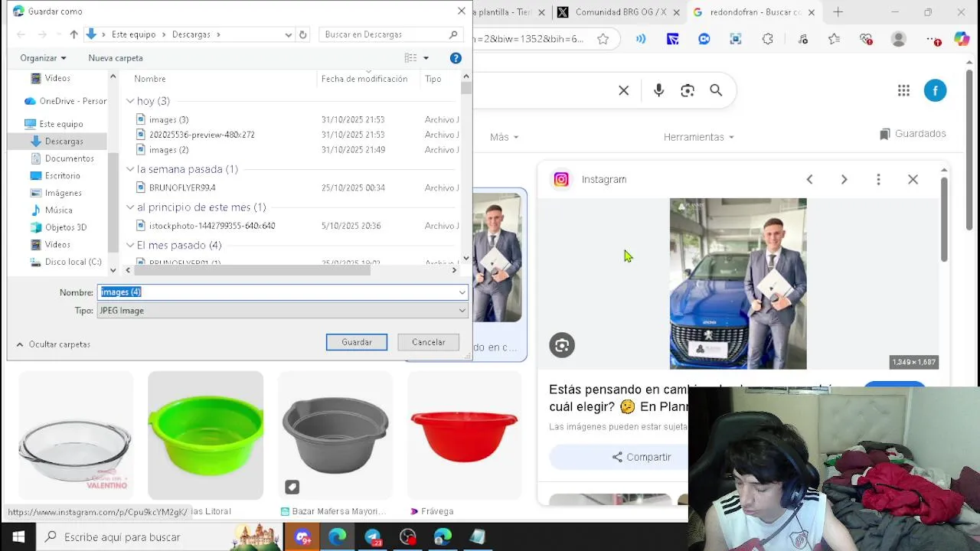Switch to the Comunidad BRG OG browser tab
Image resolution: width=980 pixels, height=551 pixels.
pyautogui.click(x=617, y=12)
